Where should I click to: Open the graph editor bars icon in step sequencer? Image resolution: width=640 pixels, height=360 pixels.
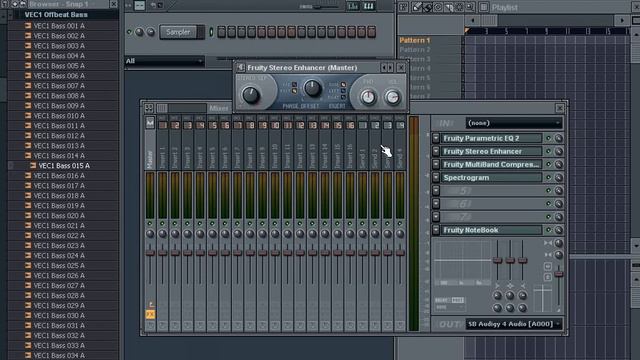[353, 6]
